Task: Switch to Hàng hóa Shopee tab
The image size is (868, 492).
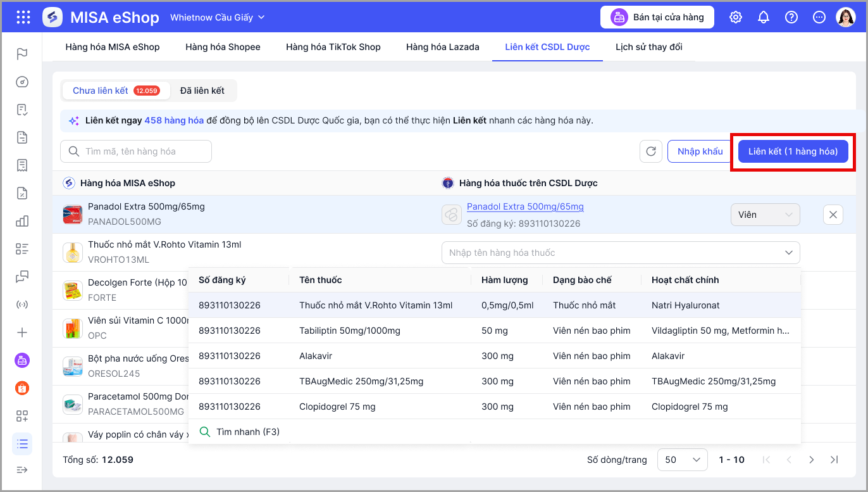Action: tap(223, 47)
